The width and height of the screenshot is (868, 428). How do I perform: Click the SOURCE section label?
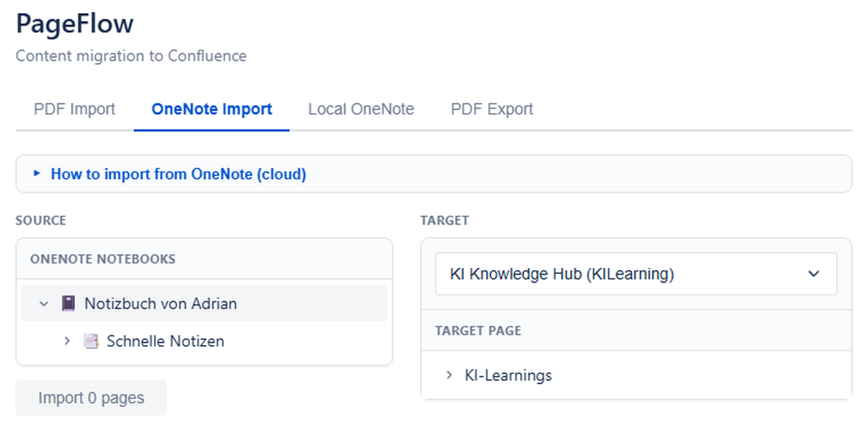tap(41, 220)
